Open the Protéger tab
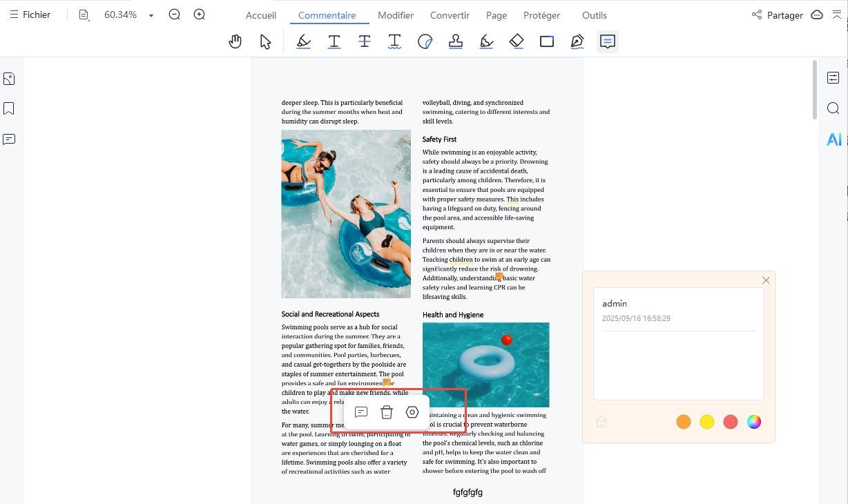Viewport: 848px width, 504px height. pos(541,15)
